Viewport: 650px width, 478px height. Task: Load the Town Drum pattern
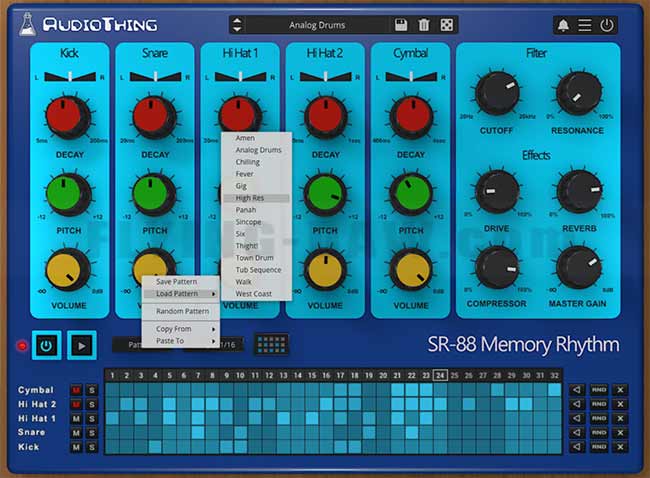click(x=256, y=258)
